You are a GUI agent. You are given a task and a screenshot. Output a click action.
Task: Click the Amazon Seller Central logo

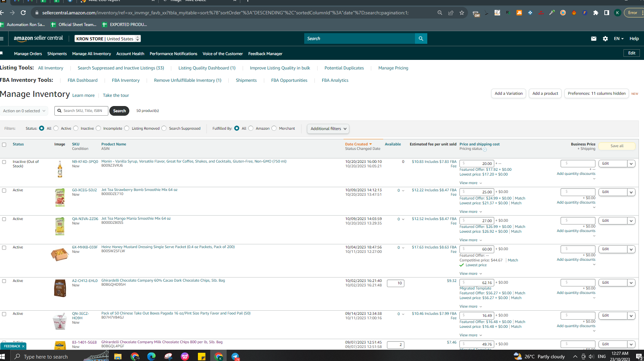tap(38, 38)
